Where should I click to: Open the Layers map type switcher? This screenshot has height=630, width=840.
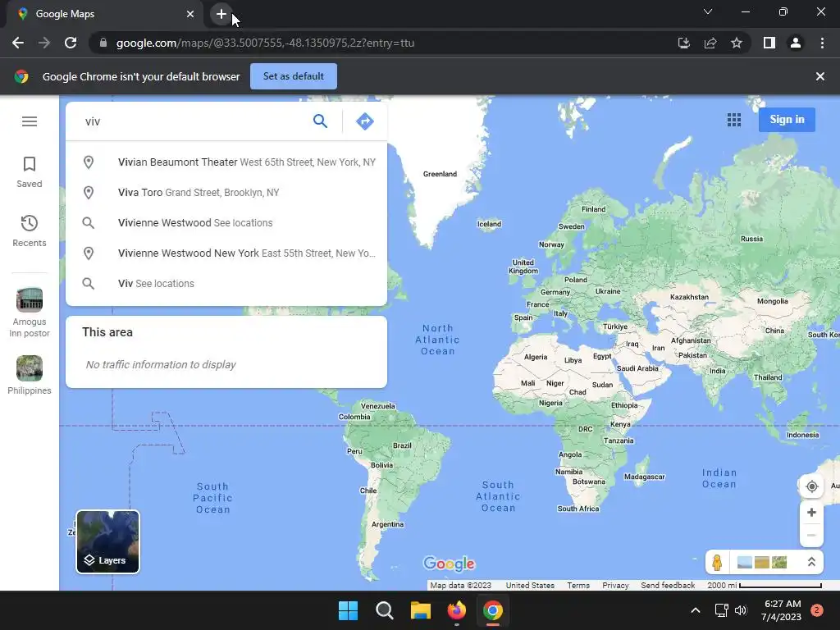[x=107, y=541]
